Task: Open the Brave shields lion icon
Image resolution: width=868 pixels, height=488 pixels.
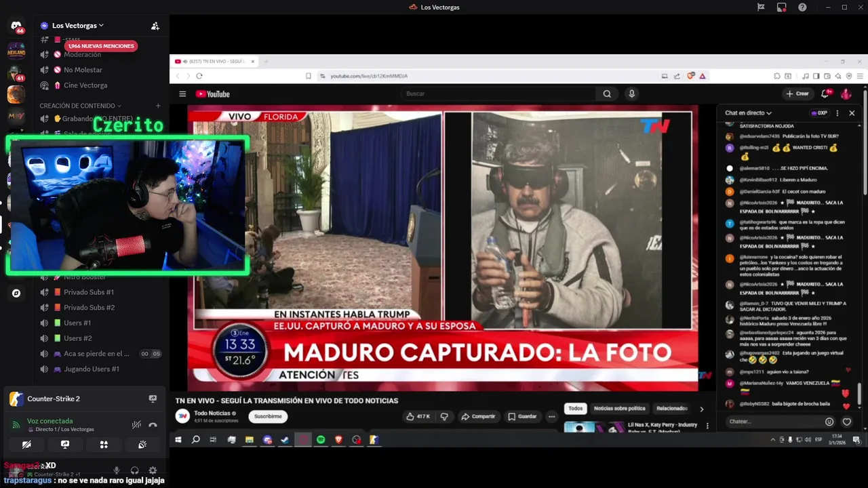Action: coord(691,76)
